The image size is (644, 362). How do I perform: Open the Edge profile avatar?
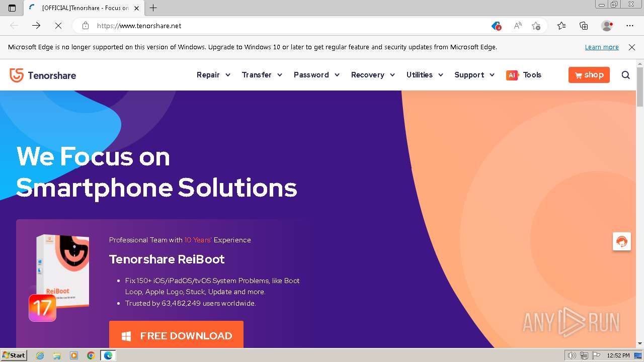click(x=607, y=26)
